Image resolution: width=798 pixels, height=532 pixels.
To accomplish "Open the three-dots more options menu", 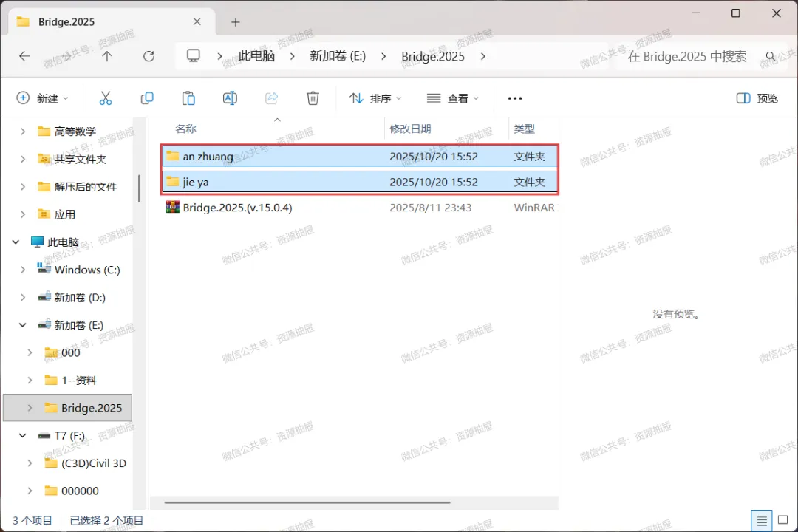I will (515, 98).
